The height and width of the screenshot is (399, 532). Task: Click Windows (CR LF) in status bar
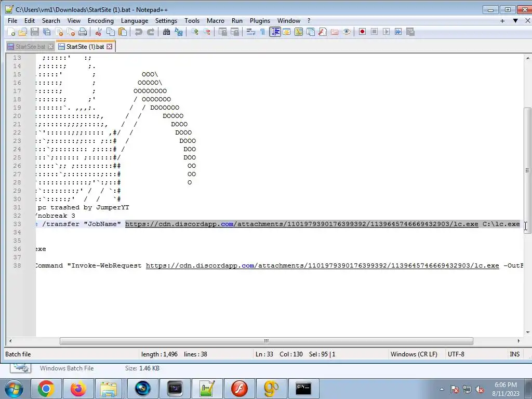(414, 354)
